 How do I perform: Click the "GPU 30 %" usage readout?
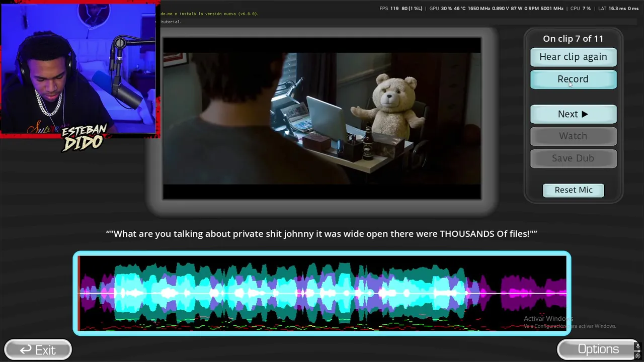point(441,9)
